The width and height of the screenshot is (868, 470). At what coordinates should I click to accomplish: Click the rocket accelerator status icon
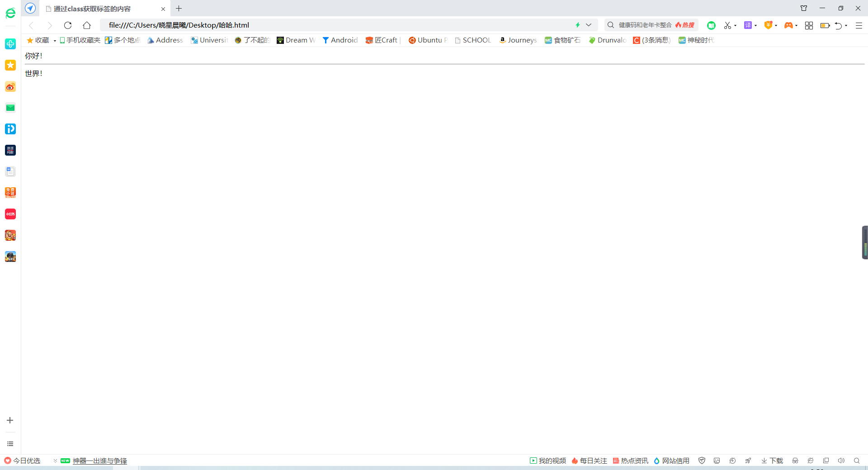click(748, 461)
